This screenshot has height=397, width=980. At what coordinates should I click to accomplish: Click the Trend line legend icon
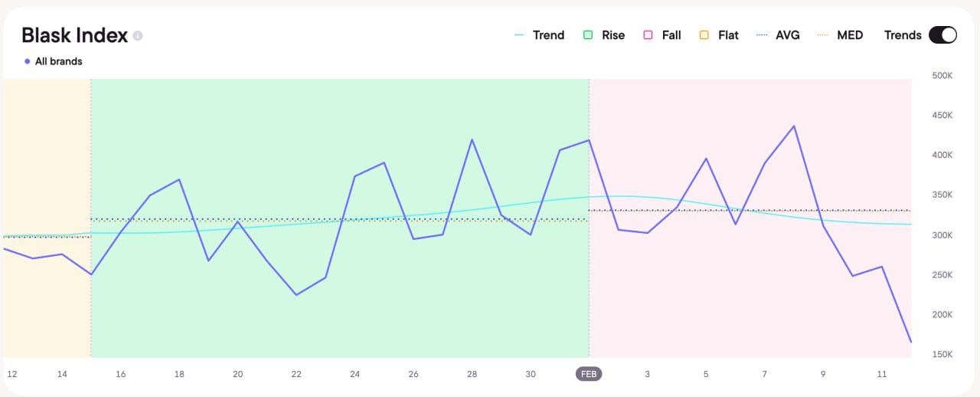(x=520, y=35)
